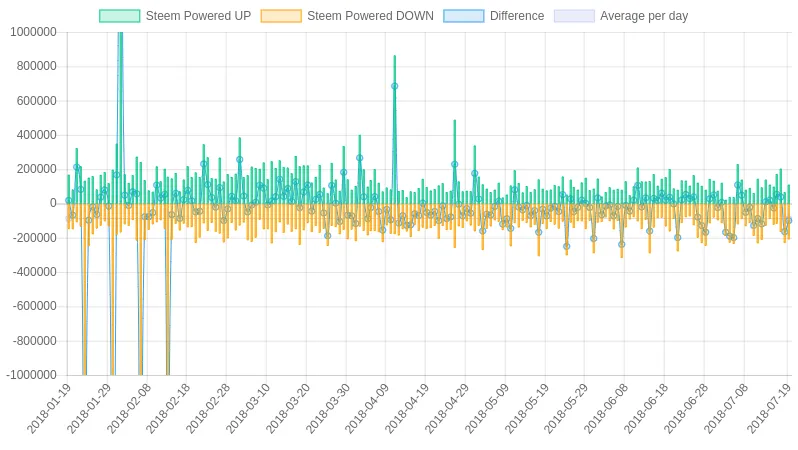Image resolution: width=798 pixels, height=450 pixels.
Task: Click the 2018-03-30 date label
Action: pos(327,408)
